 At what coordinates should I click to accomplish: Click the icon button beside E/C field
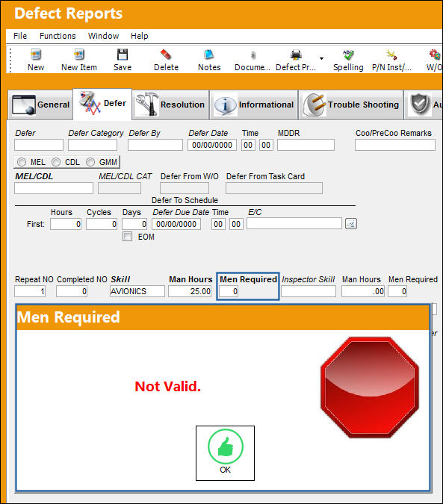(350, 224)
